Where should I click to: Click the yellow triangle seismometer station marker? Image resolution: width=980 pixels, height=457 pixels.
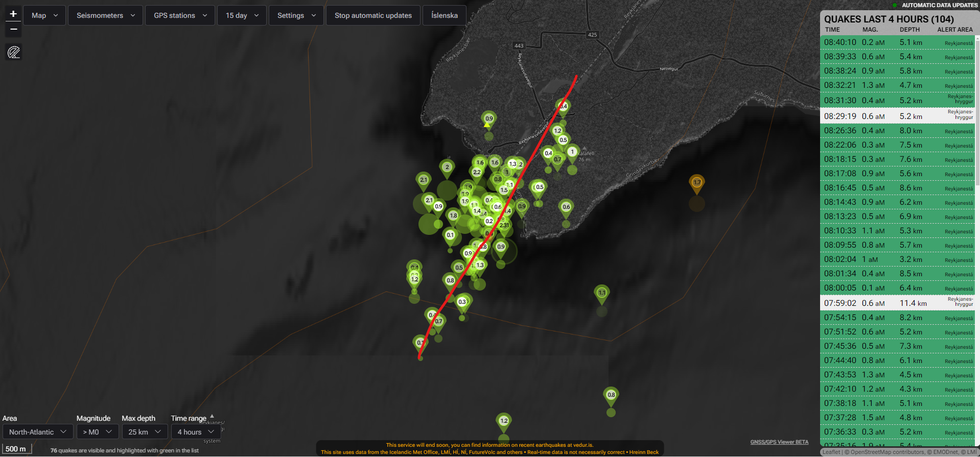click(x=487, y=125)
